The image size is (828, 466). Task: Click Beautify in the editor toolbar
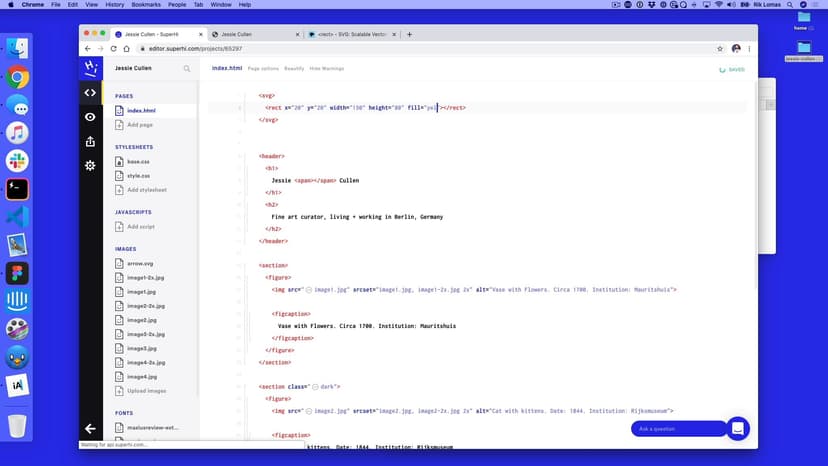point(294,69)
